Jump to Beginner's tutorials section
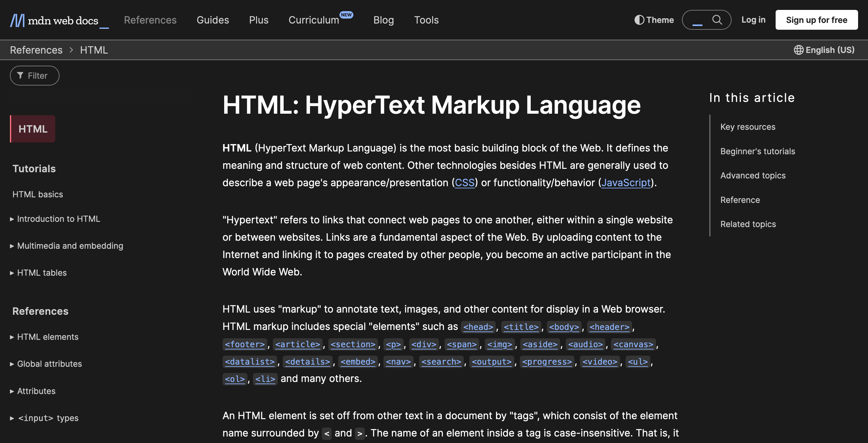This screenshot has width=868, height=443. click(x=757, y=151)
